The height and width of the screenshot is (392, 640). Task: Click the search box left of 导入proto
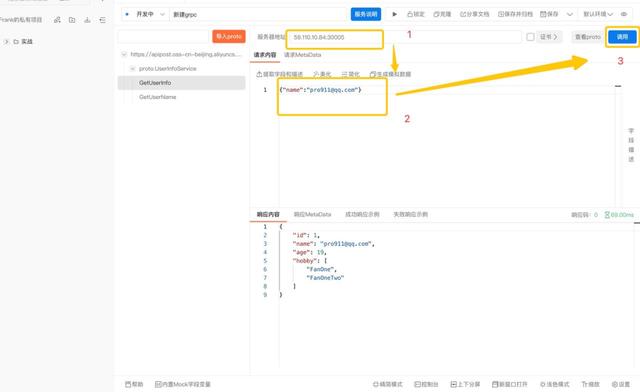tap(163, 36)
